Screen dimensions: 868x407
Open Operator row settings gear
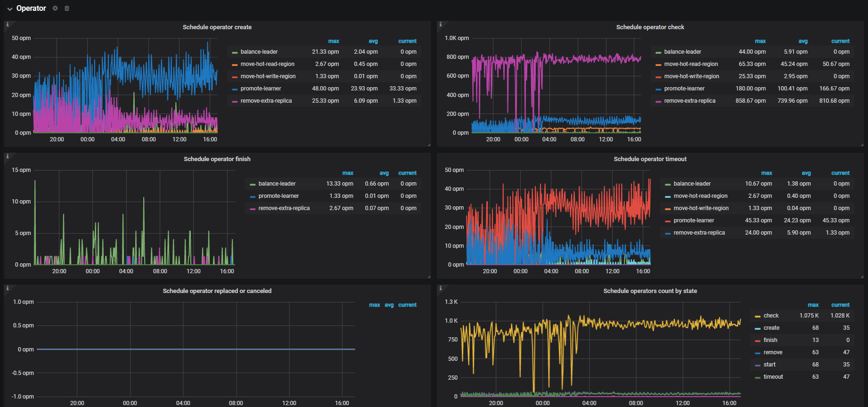(55, 8)
